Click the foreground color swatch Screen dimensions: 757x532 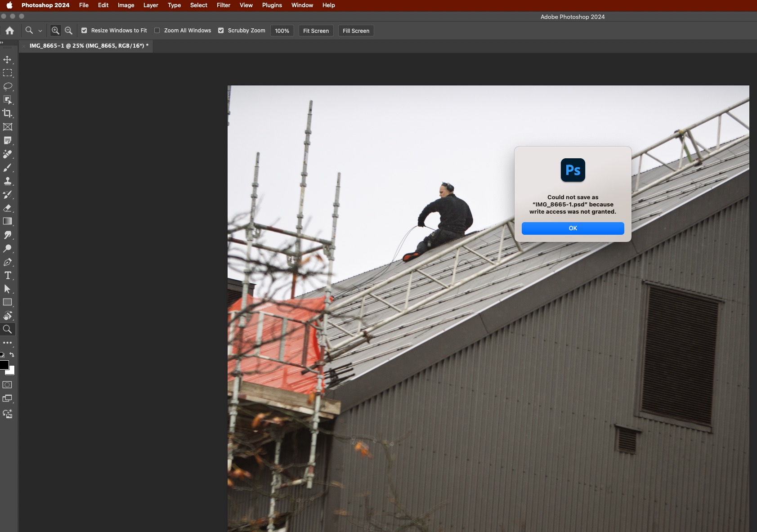tap(4, 365)
